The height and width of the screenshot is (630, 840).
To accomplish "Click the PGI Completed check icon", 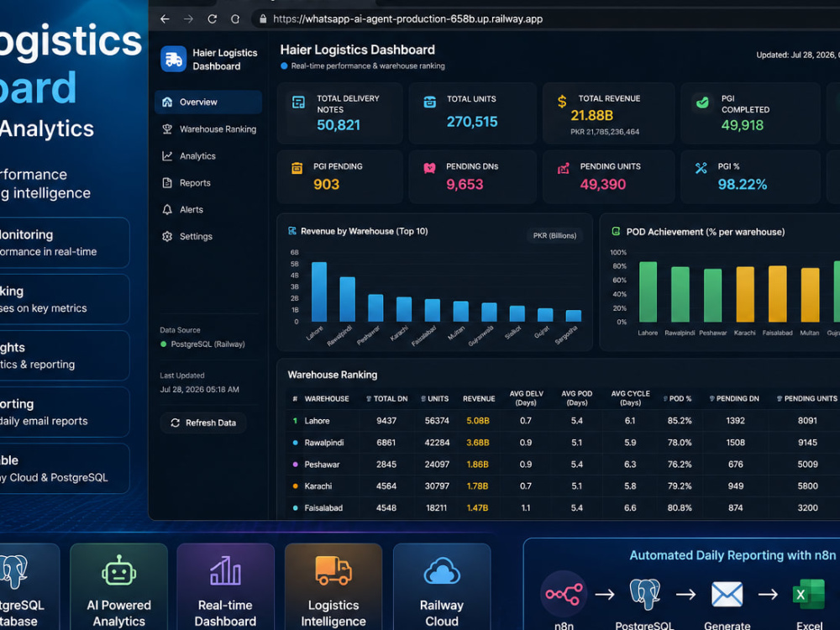I will click(x=701, y=102).
